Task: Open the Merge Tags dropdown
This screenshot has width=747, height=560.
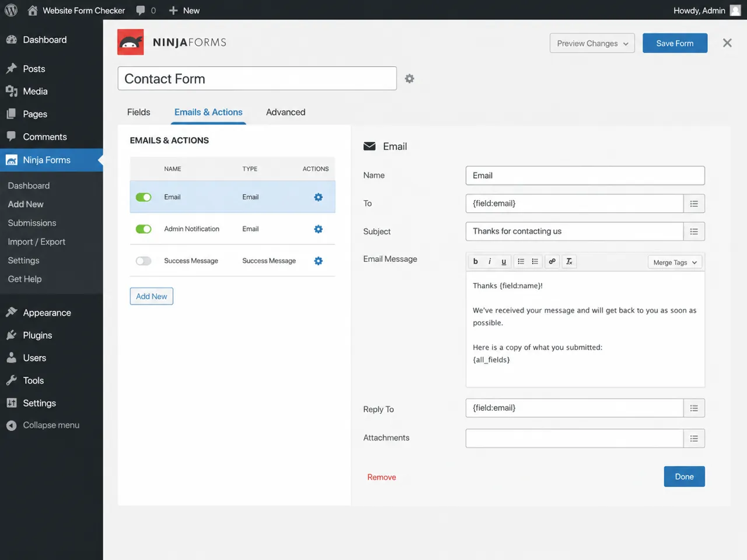Action: [x=675, y=262]
